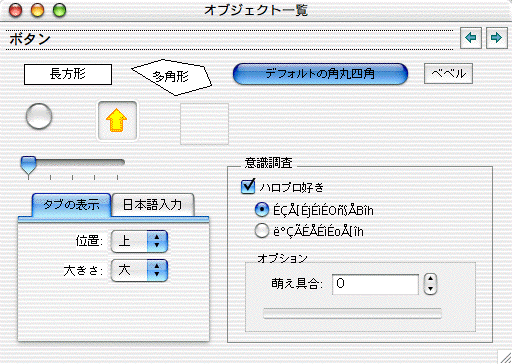This screenshot has height=364, width=512.
Task: Click the up arrow of 萌え具合 stepper
Action: tap(430, 279)
